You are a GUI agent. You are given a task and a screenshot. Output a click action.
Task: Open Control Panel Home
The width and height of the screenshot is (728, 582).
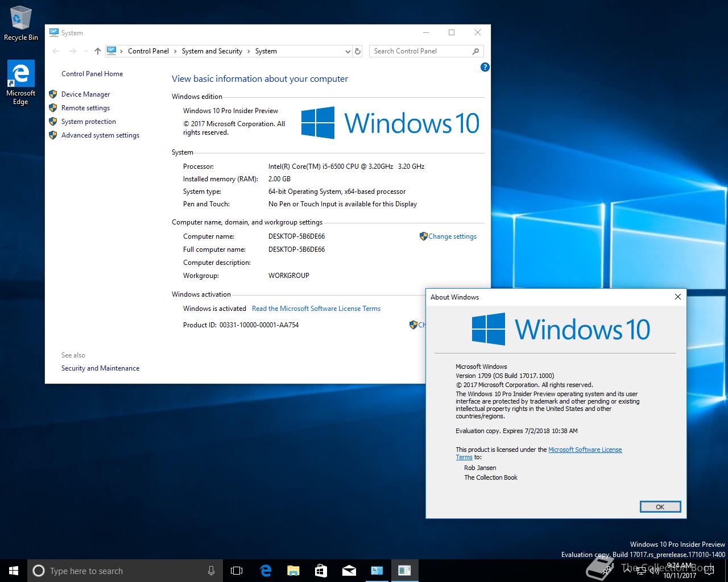[x=92, y=74]
